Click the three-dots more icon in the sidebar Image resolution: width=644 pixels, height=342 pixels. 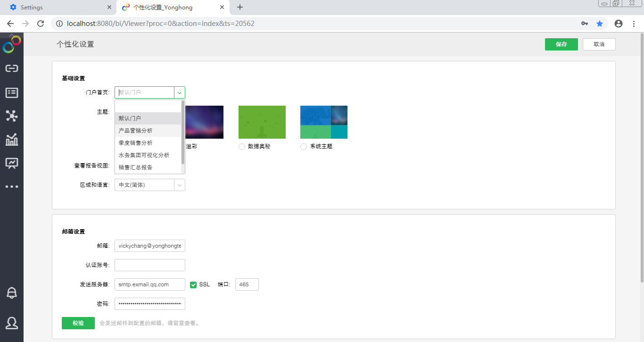coord(12,187)
